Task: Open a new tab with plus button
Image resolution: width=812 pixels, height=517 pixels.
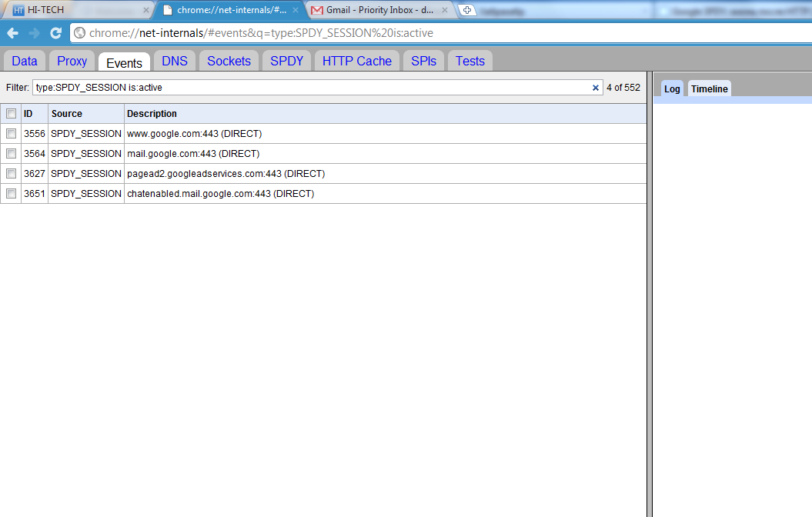Action: tap(466, 10)
